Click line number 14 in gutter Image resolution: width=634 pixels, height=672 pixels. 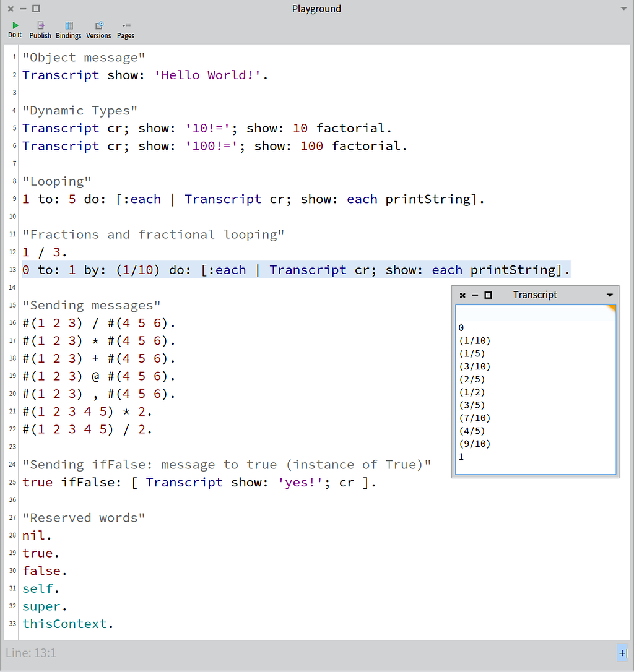(x=12, y=288)
